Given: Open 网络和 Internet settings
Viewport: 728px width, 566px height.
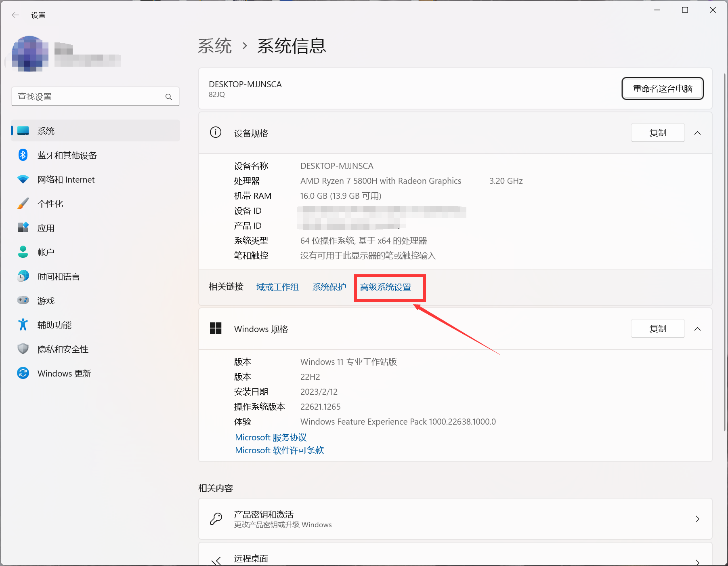Looking at the screenshot, I should point(95,179).
